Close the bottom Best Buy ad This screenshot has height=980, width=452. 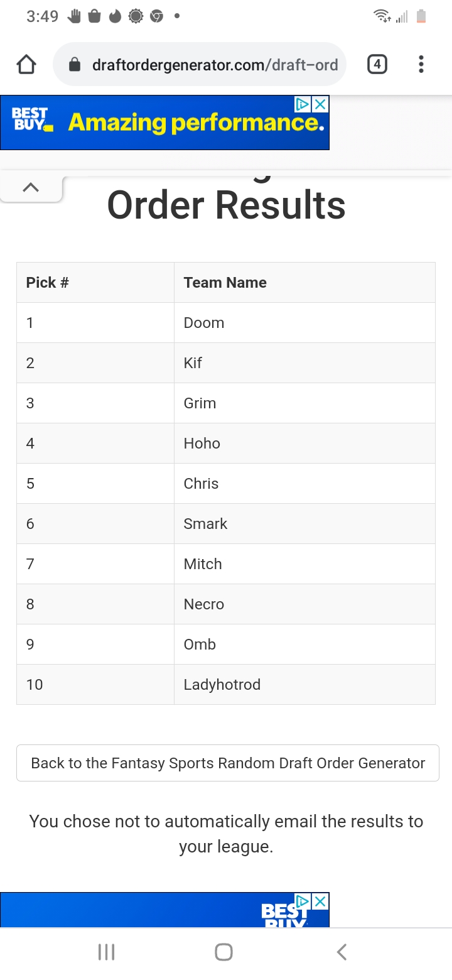320,902
